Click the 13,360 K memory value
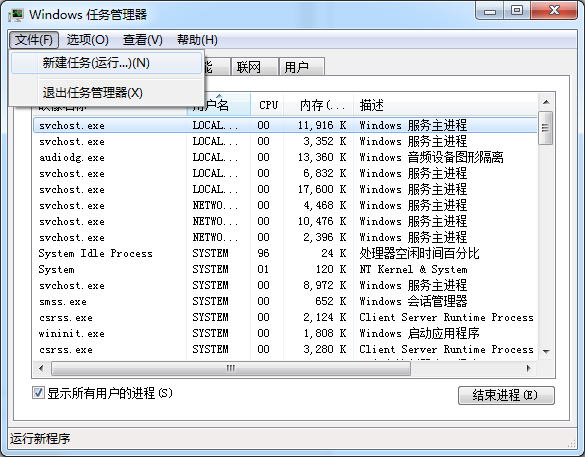Image resolution: width=585 pixels, height=457 pixels. point(322,157)
